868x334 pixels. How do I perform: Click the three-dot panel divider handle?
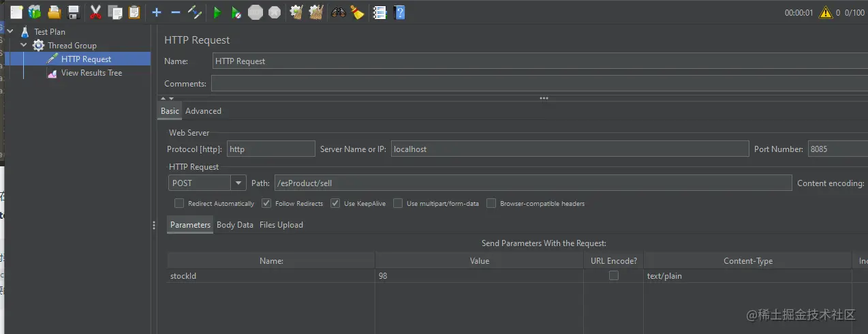tap(544, 98)
